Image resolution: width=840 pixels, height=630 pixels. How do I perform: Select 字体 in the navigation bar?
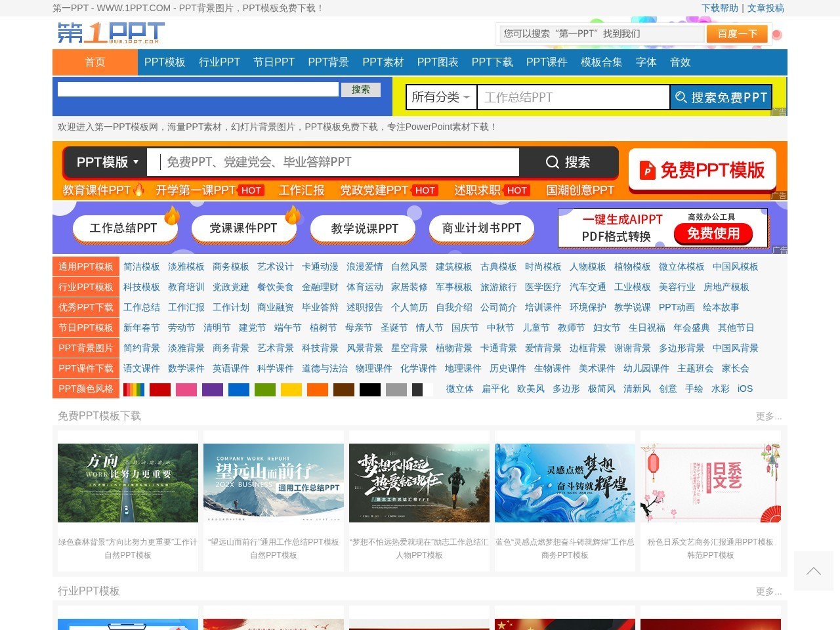point(646,62)
